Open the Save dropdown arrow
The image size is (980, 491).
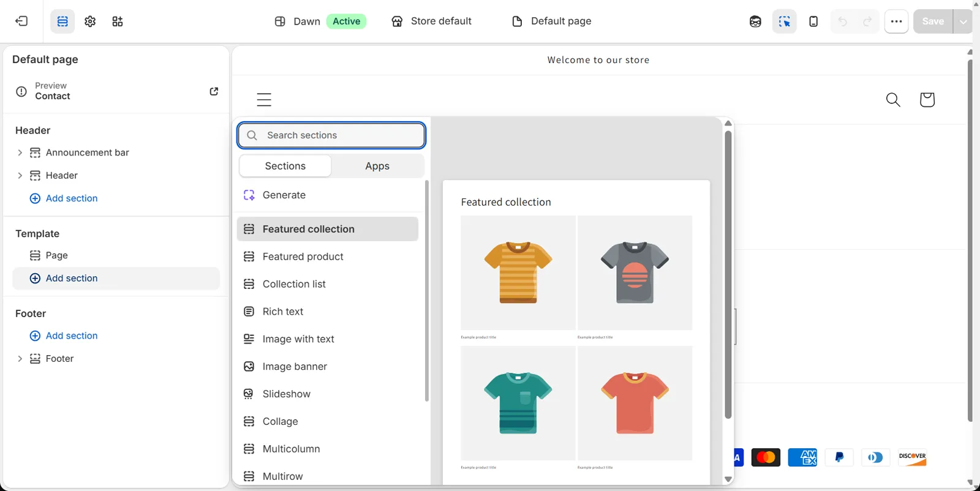[x=963, y=21]
